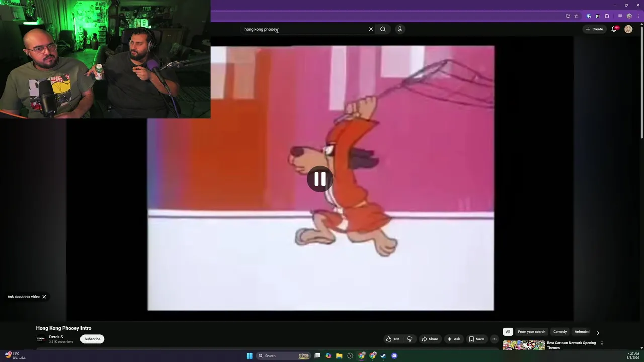Pause the Hong Kong Phooey video
Screen dimensions: 644x362
click(x=320, y=179)
